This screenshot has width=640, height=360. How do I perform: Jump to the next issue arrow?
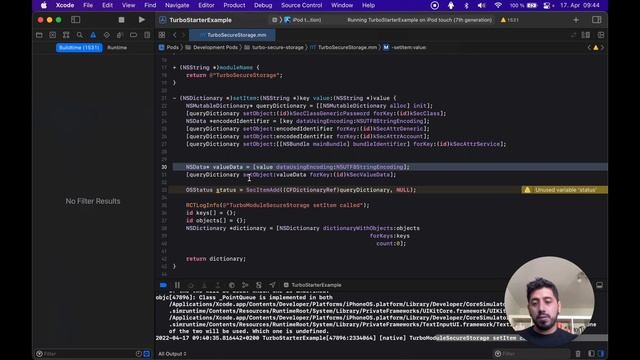(x=602, y=48)
